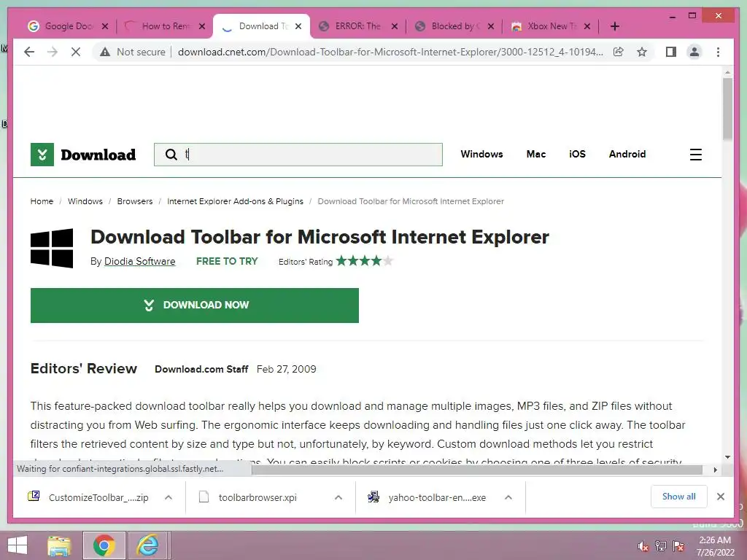Click the scroll down arrow
The height and width of the screenshot is (560, 747).
[x=727, y=457]
